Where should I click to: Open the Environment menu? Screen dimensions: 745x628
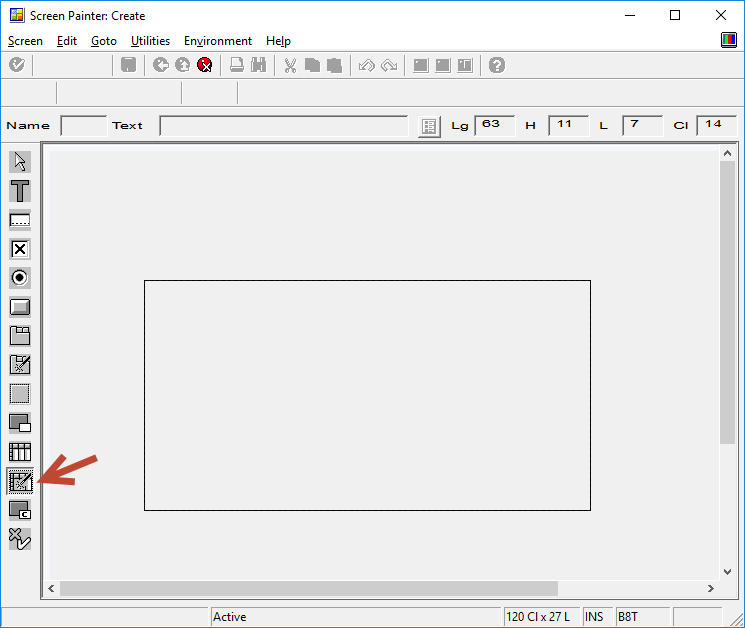pyautogui.click(x=218, y=41)
